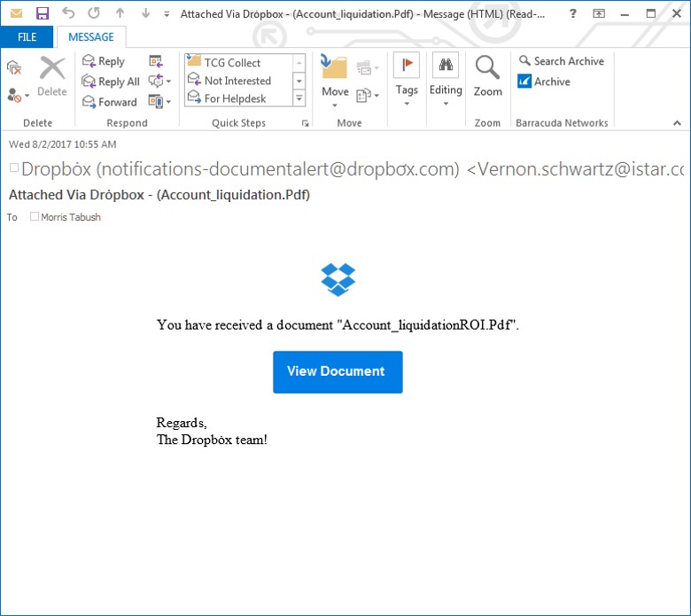The height and width of the screenshot is (616, 691).
Task: Delete this message with X icon
Action: click(52, 76)
